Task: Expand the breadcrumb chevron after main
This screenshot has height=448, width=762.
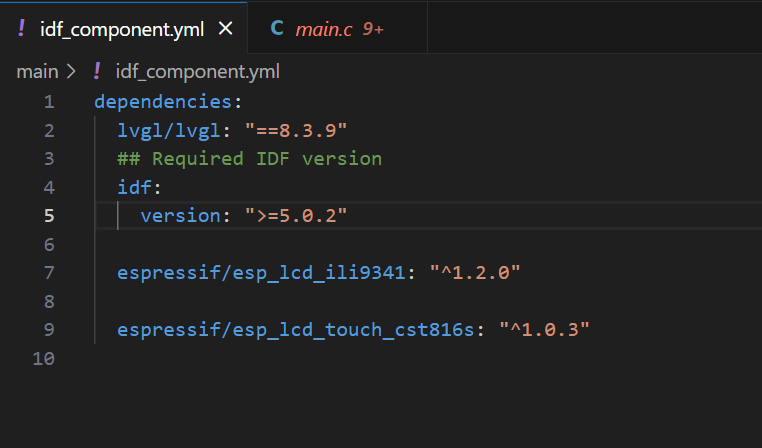Action: pos(70,71)
